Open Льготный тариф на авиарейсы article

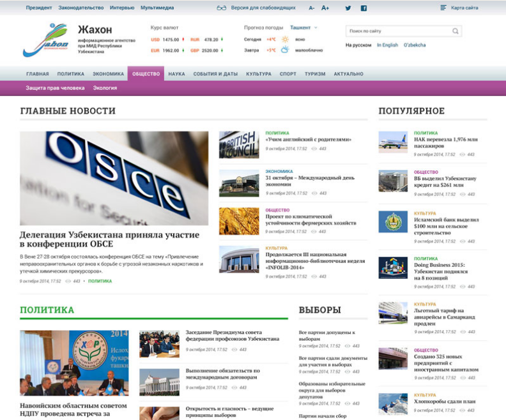click(x=445, y=317)
